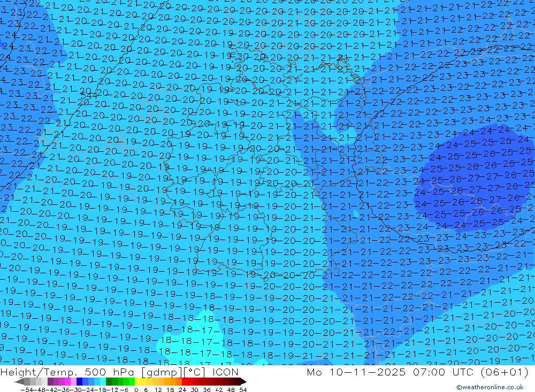Screen dimensions: 535x392
Task: Pick the dark blue swatch above the -30 legend label
Action: [79, 382]
